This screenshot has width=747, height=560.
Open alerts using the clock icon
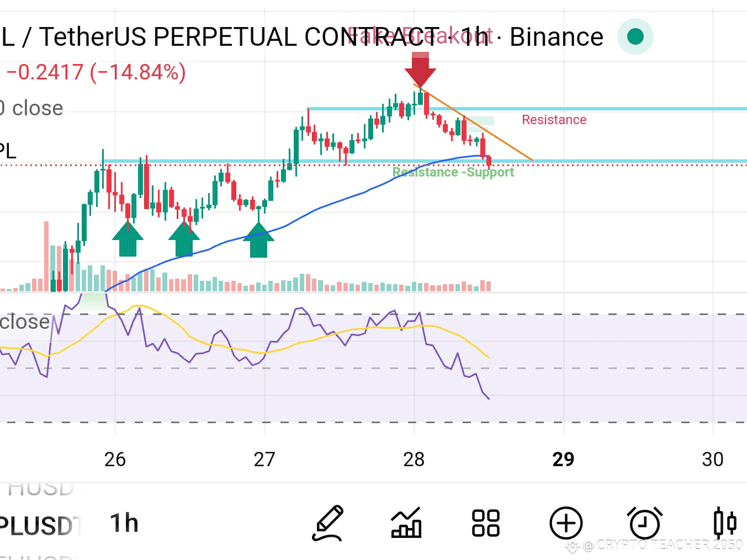[x=644, y=523]
